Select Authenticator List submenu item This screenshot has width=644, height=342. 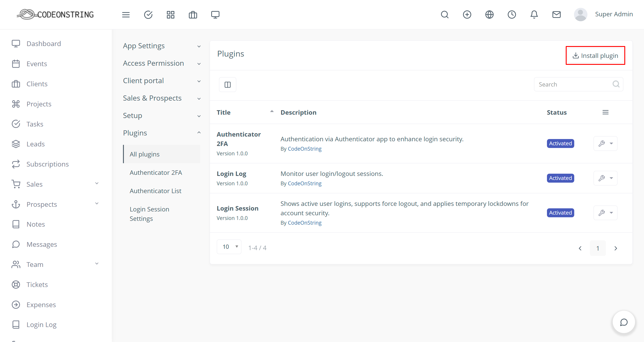[155, 191]
